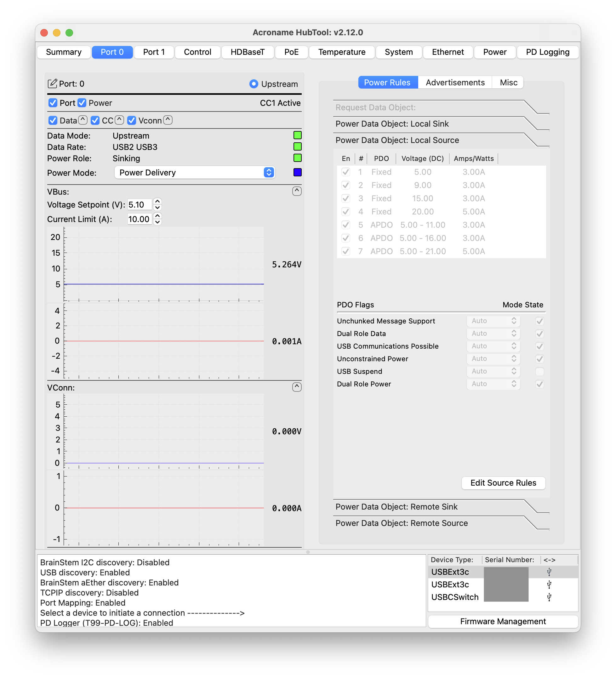Open the Power Mode dropdown
The width and height of the screenshot is (616, 679).
(195, 173)
